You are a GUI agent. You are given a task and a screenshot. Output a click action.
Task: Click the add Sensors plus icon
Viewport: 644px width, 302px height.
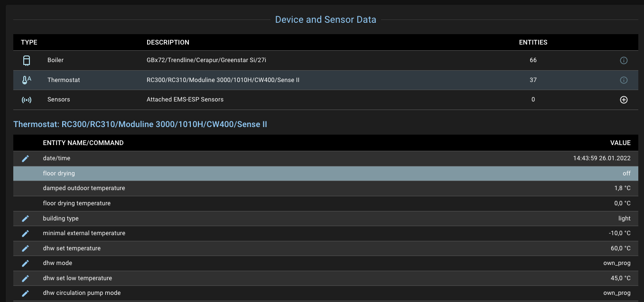[624, 100]
